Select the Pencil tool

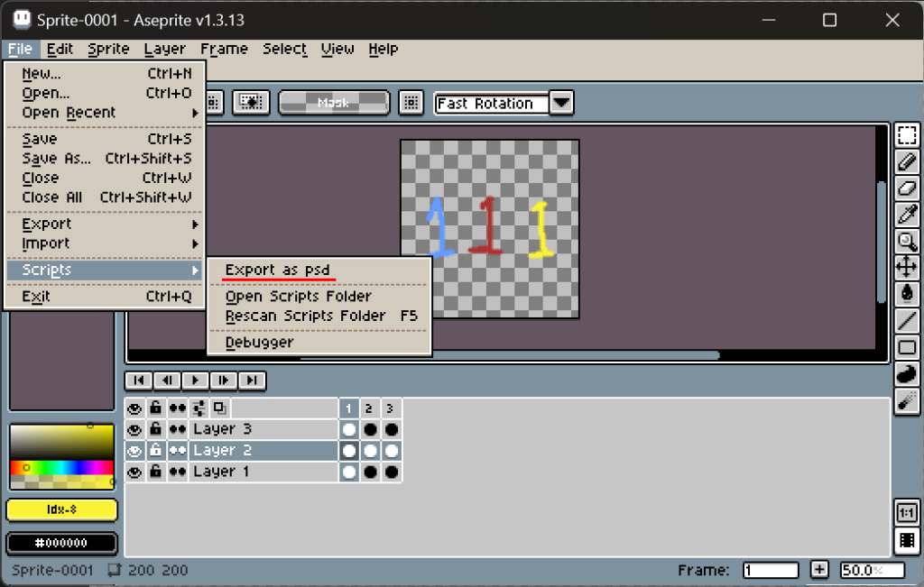coord(907,161)
